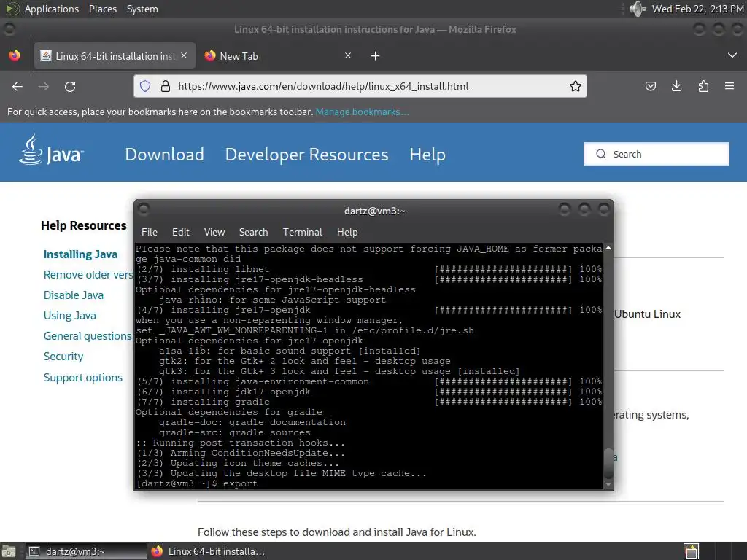
Task: Go back using Firefox back arrow
Action: pyautogui.click(x=18, y=86)
